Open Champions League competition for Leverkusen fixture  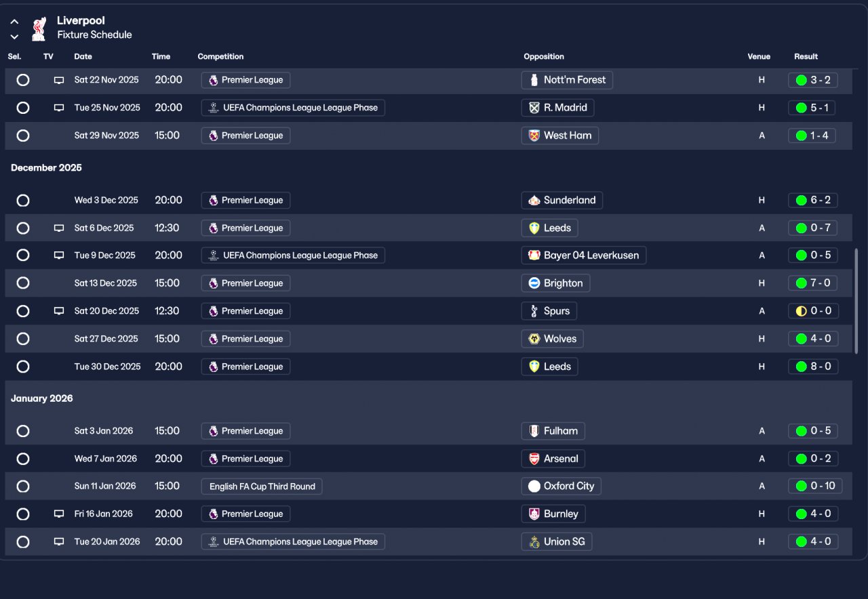tap(293, 255)
